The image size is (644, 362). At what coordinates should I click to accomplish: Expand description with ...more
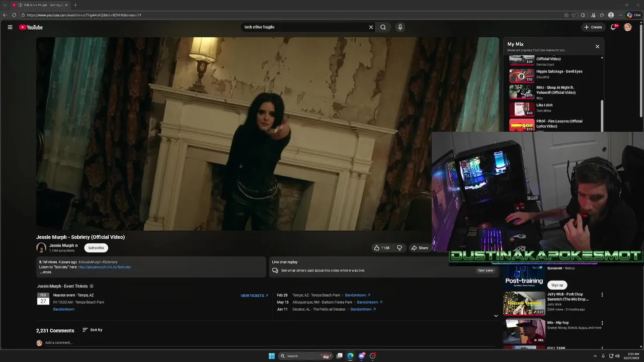click(45, 272)
